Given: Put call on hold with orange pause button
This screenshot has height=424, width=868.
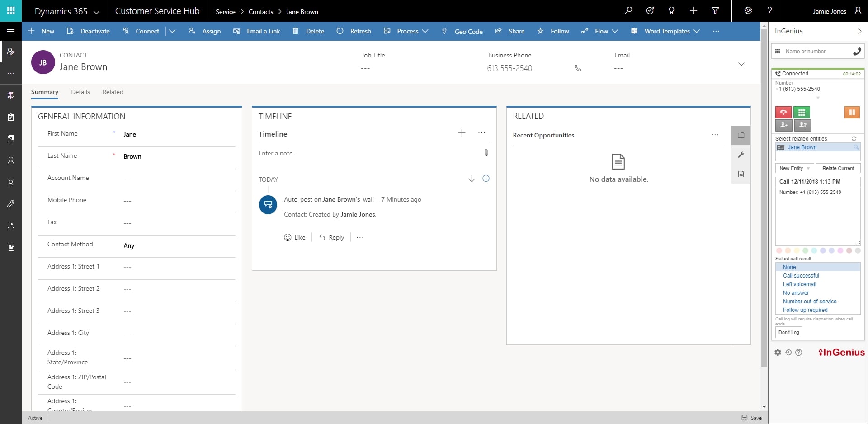Looking at the screenshot, I should [x=852, y=112].
